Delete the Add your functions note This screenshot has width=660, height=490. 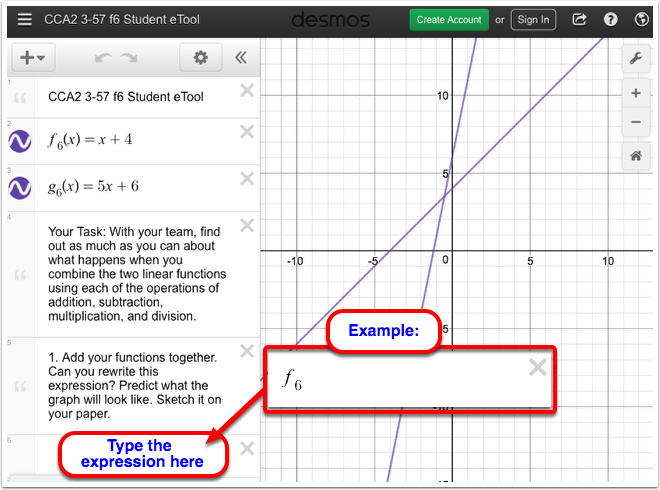(247, 351)
